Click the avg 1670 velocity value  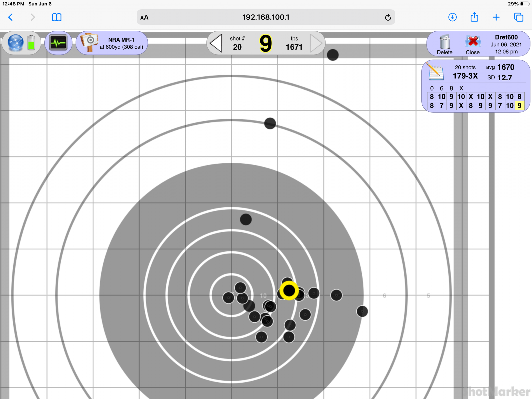tap(500, 67)
